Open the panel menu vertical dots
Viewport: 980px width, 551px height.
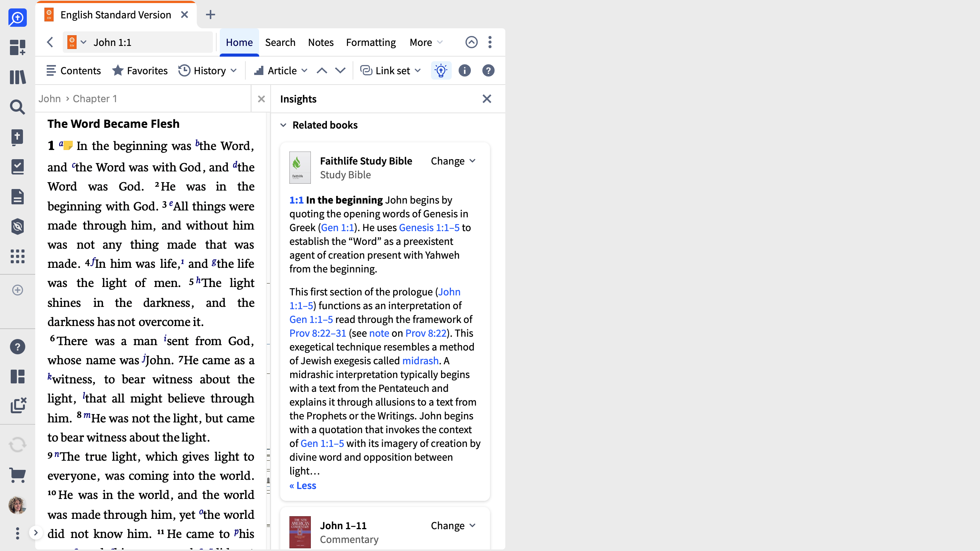490,42
